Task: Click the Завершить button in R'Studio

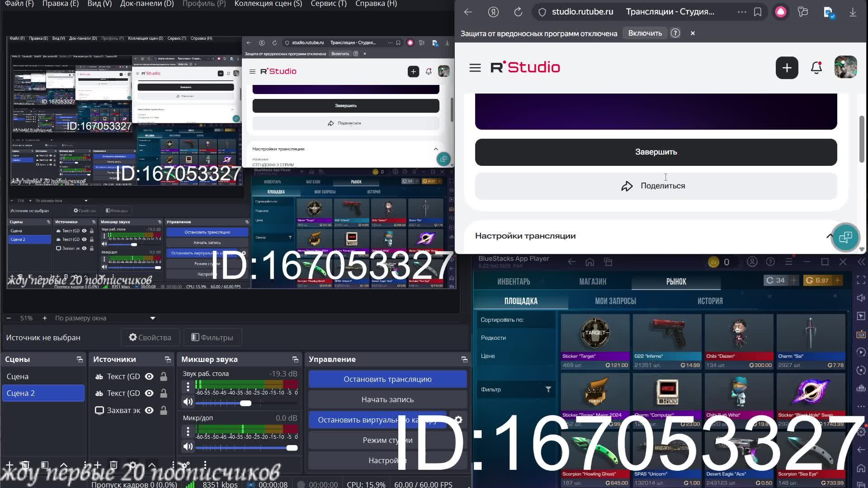Action: tap(656, 152)
